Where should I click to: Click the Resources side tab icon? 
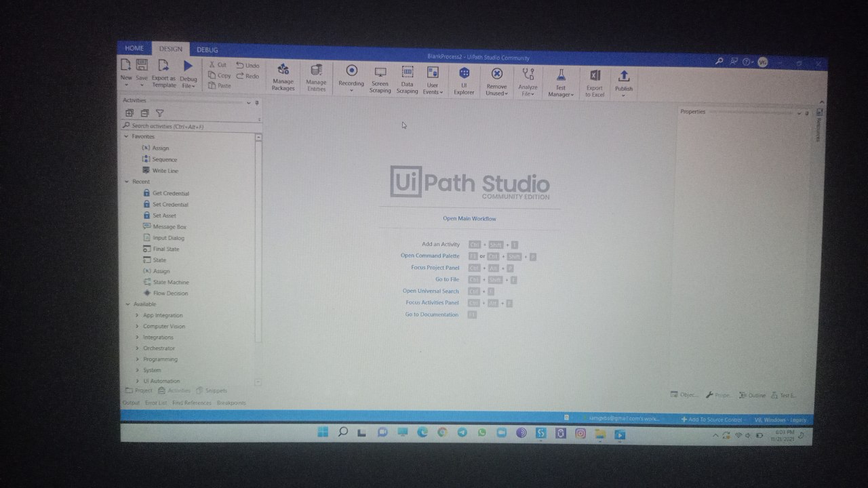[x=819, y=113]
